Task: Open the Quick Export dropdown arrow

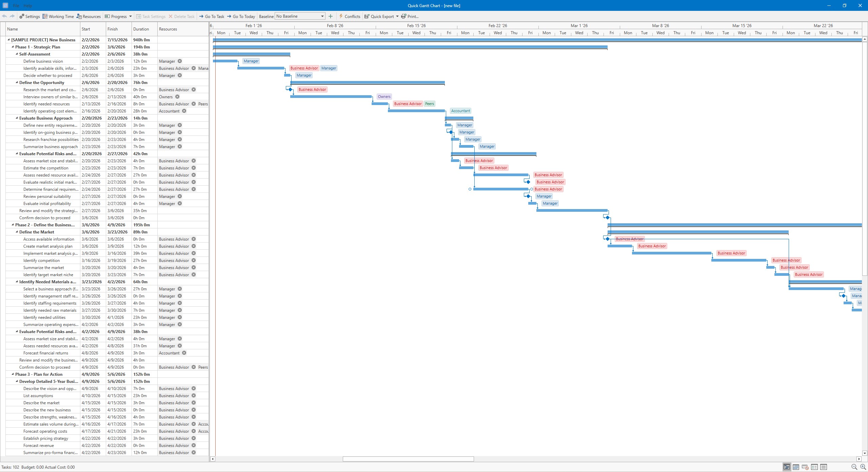Action: click(398, 16)
